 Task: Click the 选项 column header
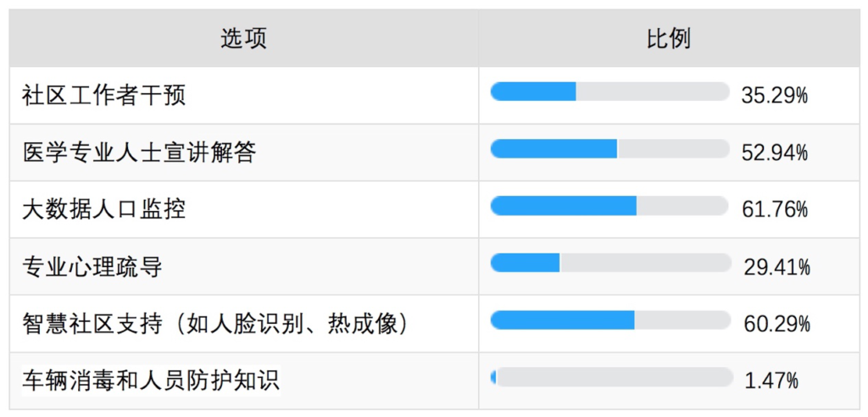coord(243,39)
